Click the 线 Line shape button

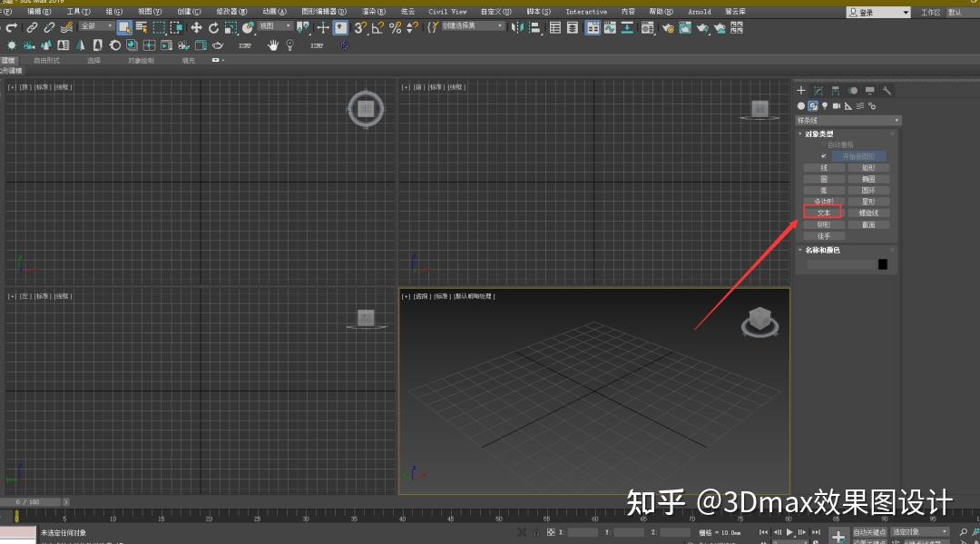click(x=824, y=167)
